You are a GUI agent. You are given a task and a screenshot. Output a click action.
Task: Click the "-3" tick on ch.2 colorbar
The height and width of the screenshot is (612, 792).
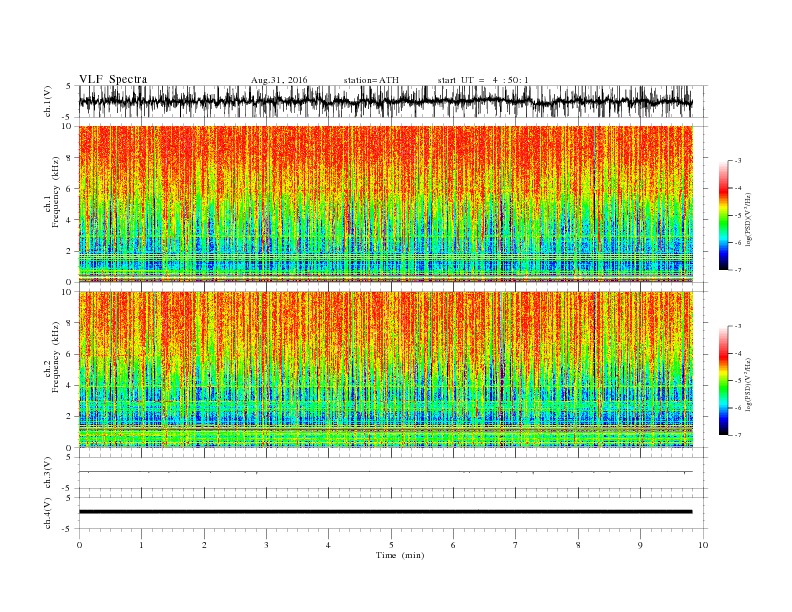point(738,326)
